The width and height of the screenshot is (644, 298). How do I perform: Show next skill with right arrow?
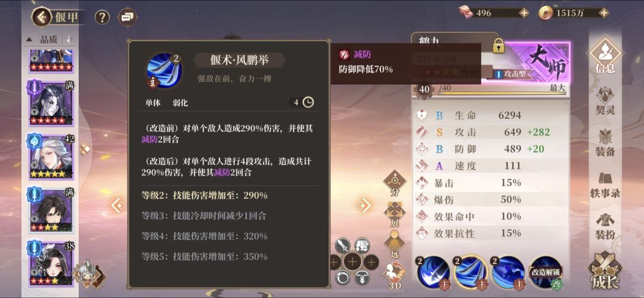coord(363,205)
